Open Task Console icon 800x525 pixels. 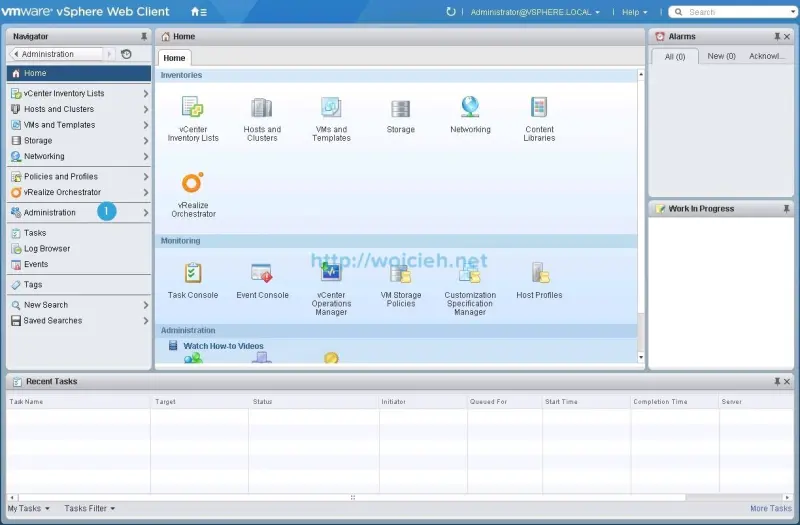click(193, 273)
